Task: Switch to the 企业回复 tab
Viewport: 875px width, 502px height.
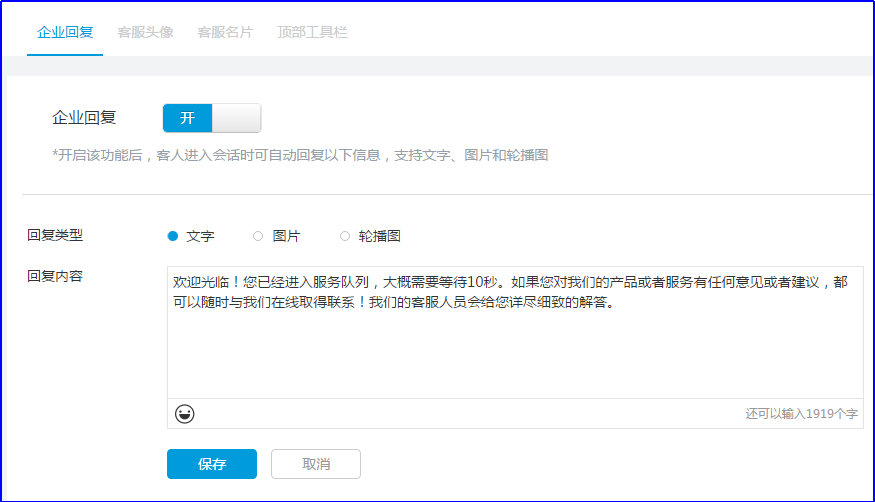Action: click(x=65, y=32)
